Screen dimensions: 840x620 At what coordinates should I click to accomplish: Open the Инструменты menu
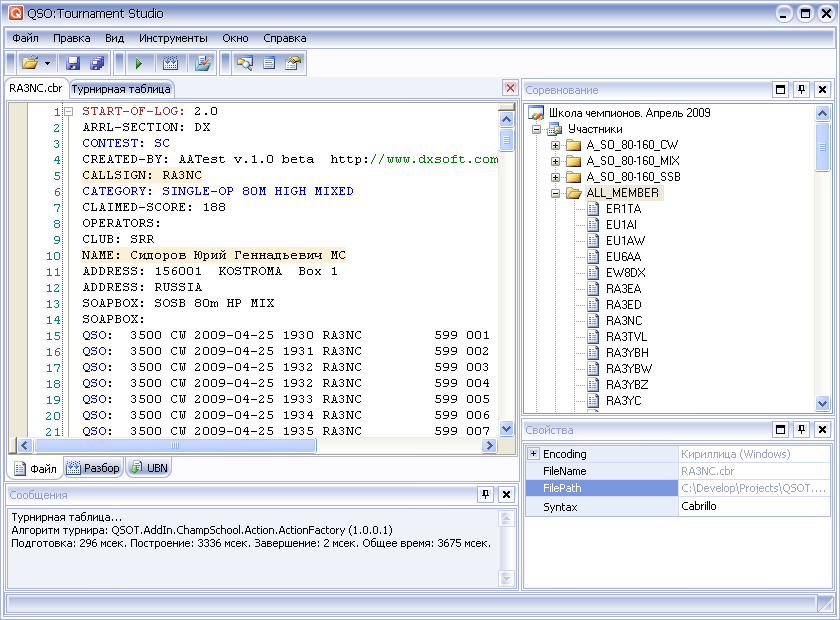174,38
